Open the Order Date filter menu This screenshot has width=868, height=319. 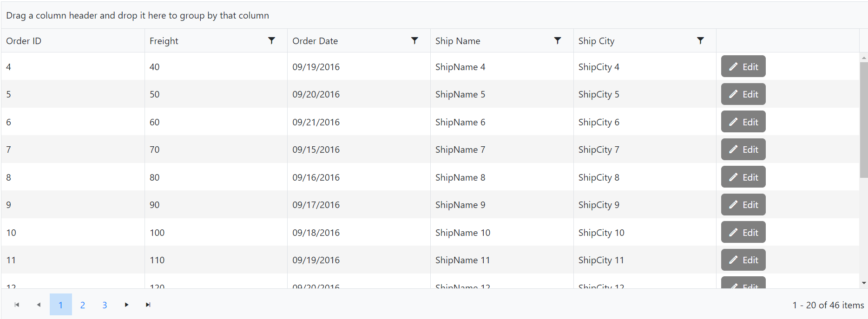click(414, 41)
